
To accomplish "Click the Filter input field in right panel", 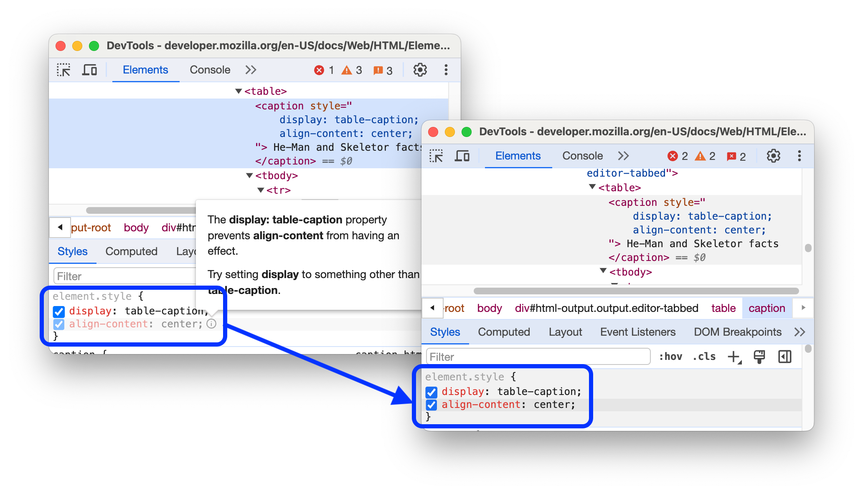I will (536, 357).
